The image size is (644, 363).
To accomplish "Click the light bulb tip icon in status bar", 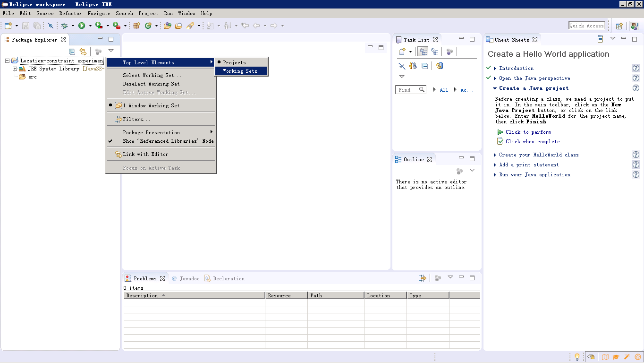I will point(576,357).
